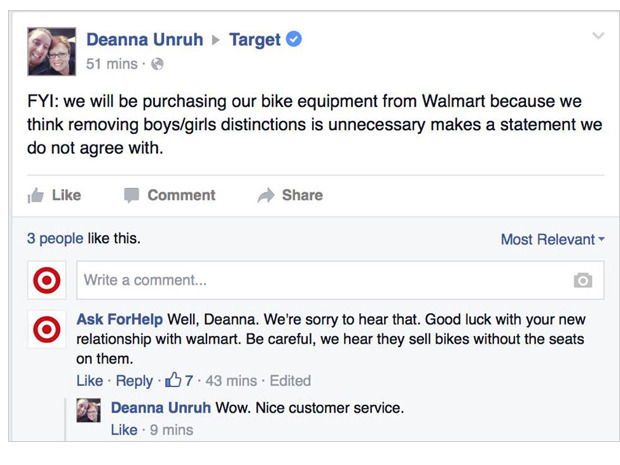
Task: View the 3 people who like this
Action: tap(55, 238)
